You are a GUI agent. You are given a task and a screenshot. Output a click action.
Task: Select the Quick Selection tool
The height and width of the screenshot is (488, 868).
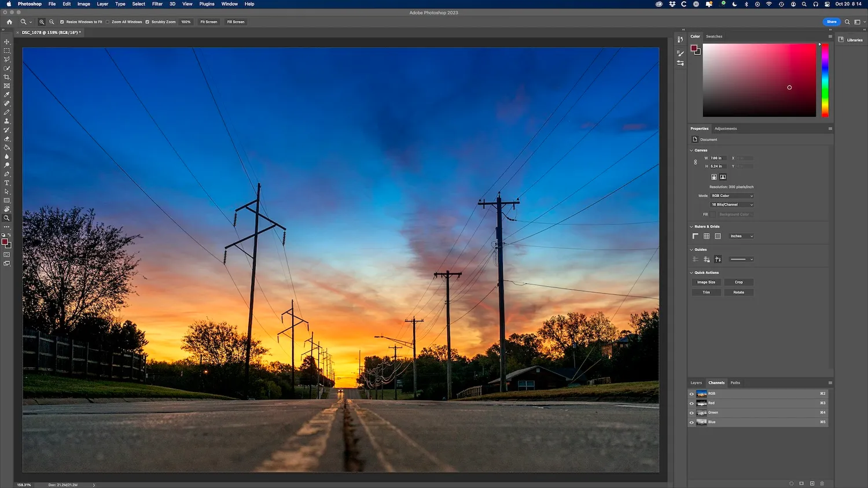pyautogui.click(x=7, y=68)
